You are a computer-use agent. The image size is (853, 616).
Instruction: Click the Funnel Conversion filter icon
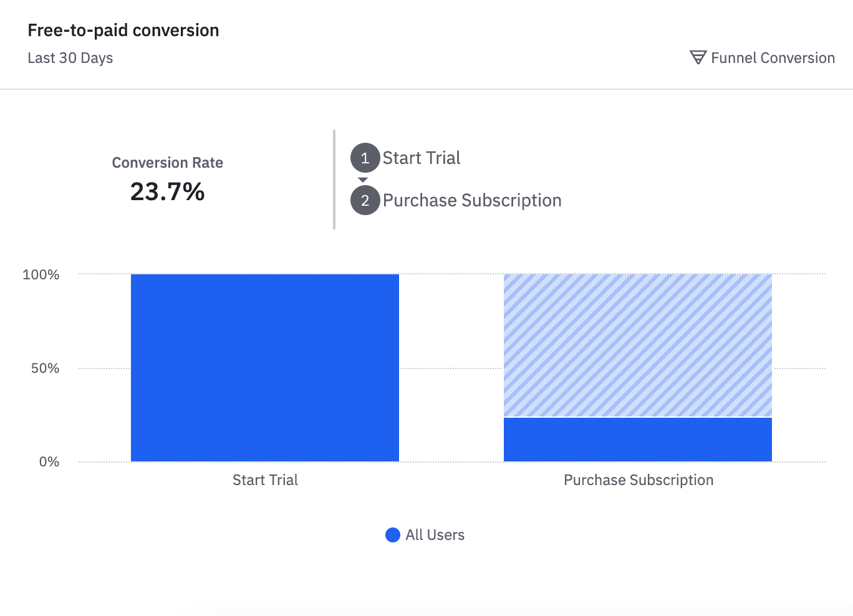tap(698, 57)
